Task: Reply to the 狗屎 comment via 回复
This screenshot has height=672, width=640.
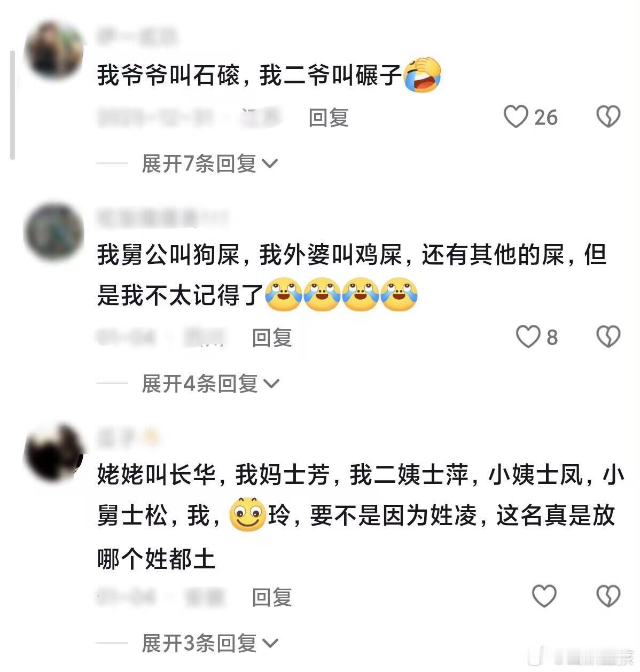Action: click(x=272, y=338)
